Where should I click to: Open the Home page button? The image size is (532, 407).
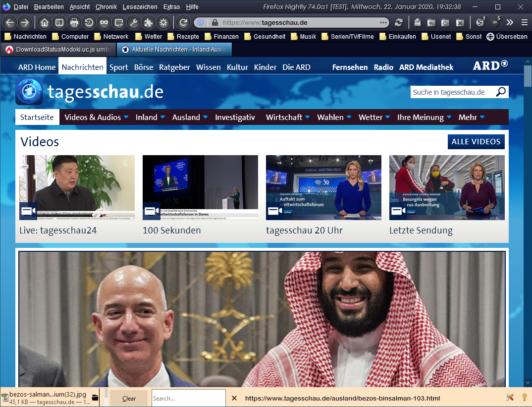click(45, 22)
